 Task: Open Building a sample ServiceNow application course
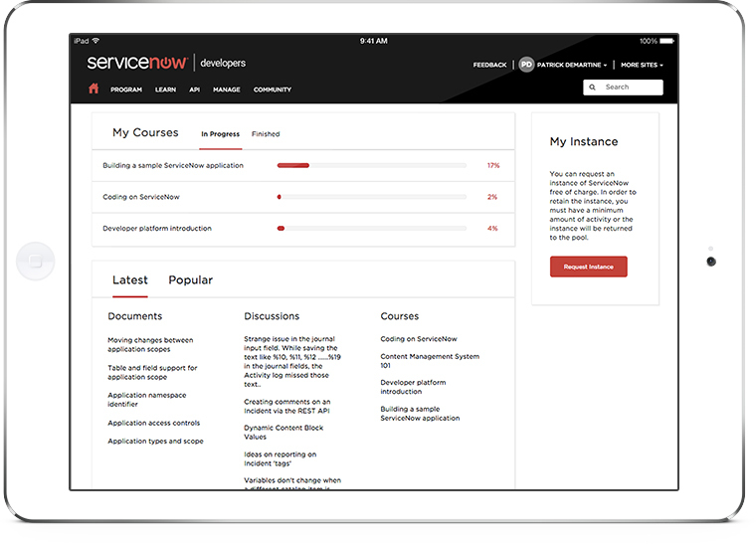point(173,165)
